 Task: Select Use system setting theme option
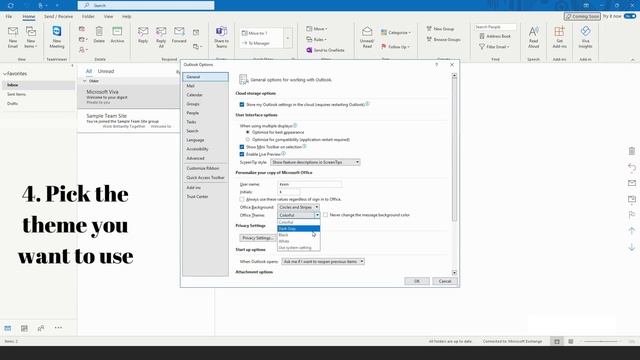pyautogui.click(x=298, y=248)
